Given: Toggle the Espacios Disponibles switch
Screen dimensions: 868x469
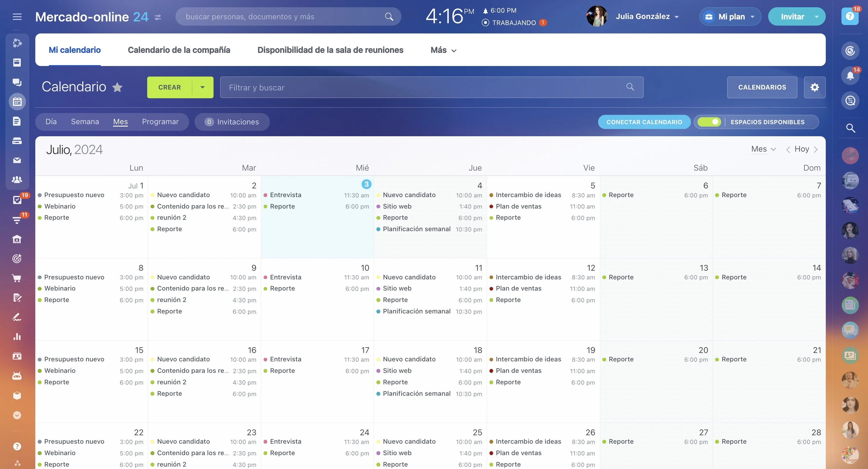Looking at the screenshot, I should click(709, 122).
